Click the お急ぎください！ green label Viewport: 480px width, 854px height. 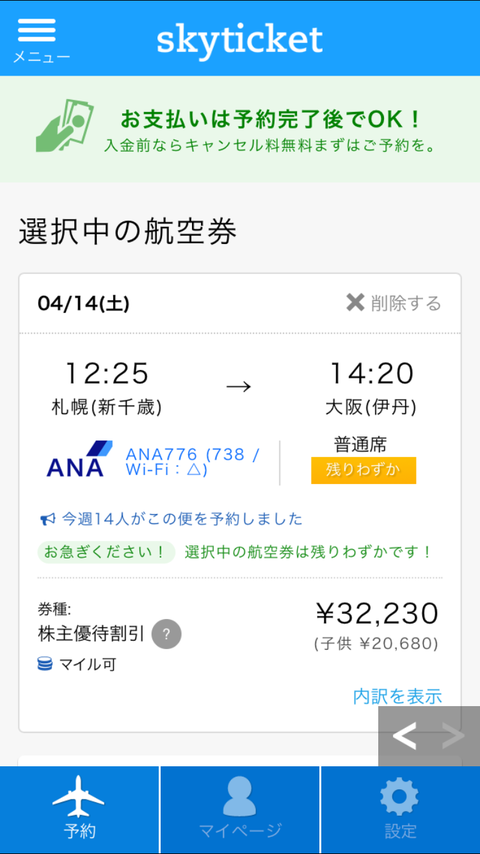[x=106, y=552]
